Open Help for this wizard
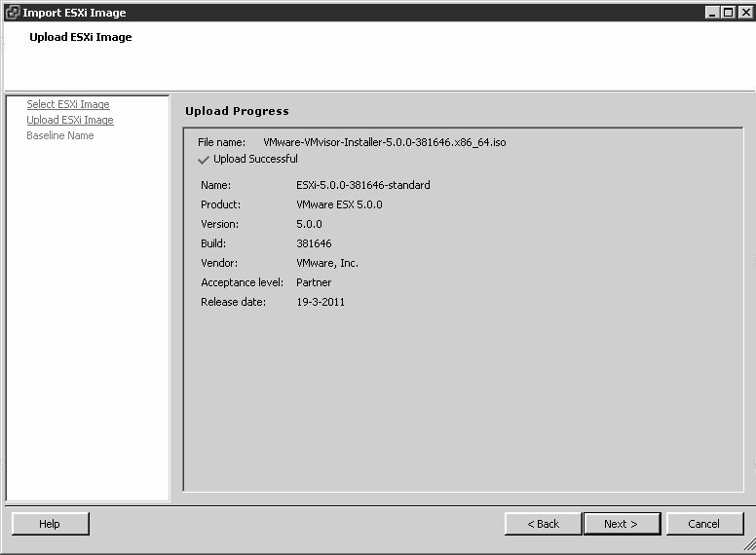 point(50,524)
